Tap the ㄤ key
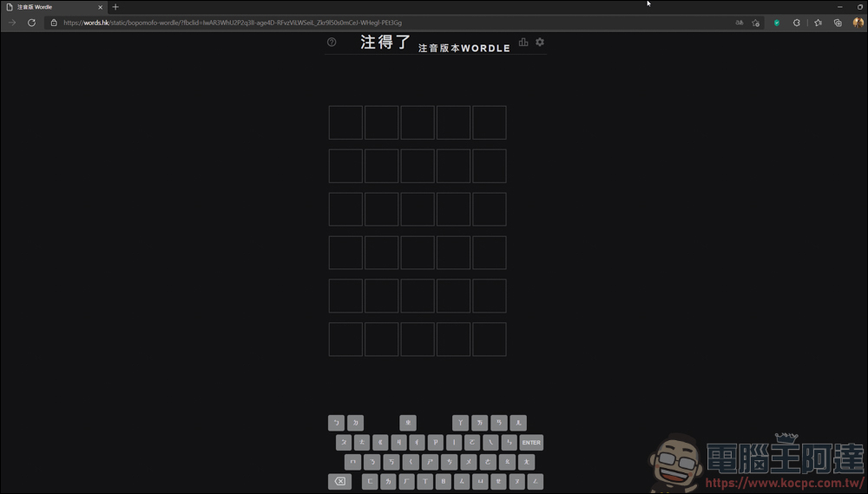Viewport: 868px width, 494px height. (x=527, y=462)
